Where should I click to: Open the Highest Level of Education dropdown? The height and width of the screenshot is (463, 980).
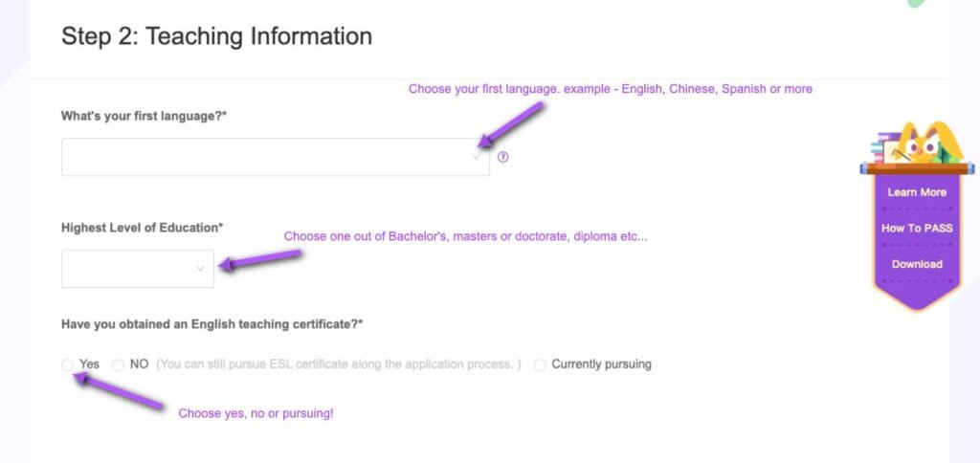pyautogui.click(x=137, y=269)
